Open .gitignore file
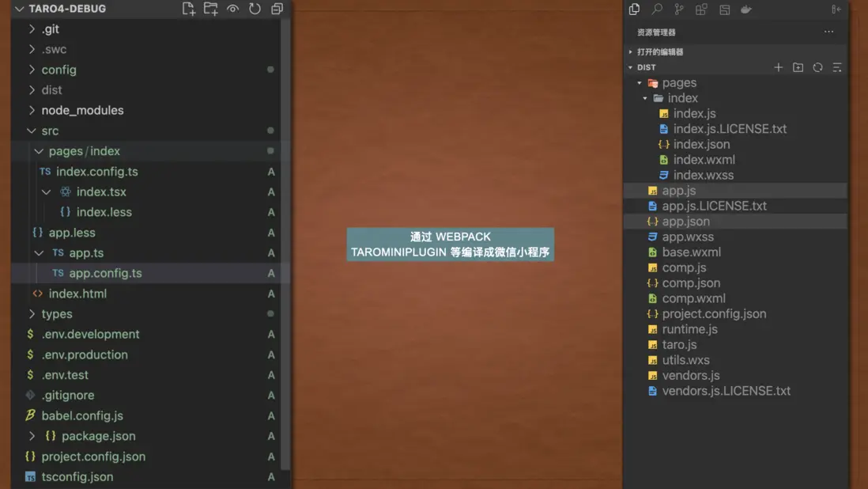Screen dimensions: 868x489 point(67,396)
